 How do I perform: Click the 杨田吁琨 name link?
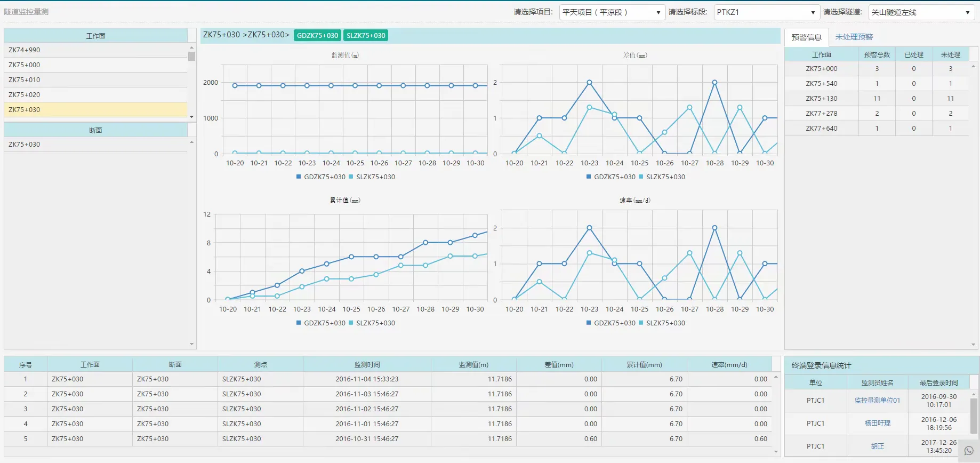click(x=877, y=424)
